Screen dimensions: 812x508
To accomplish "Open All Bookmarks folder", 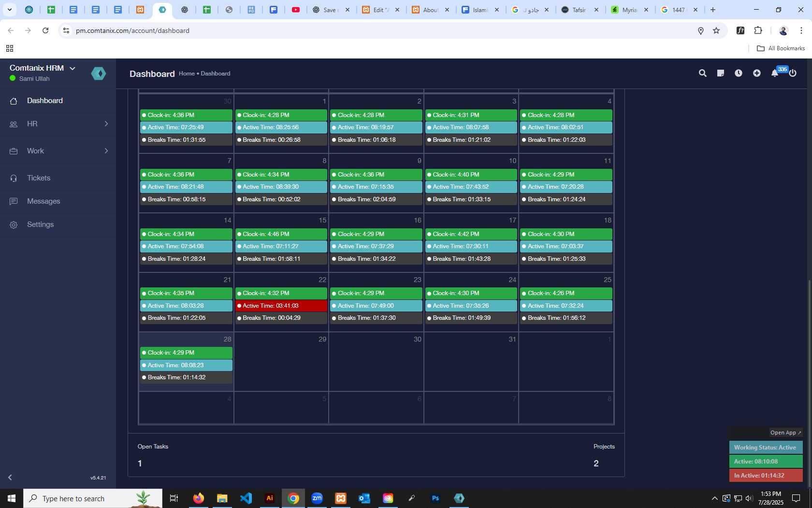I will [781, 48].
